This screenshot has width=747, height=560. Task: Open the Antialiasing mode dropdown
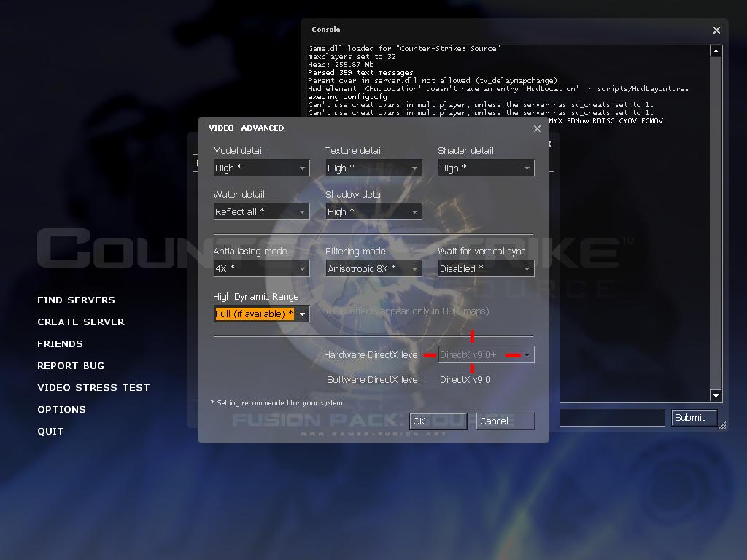[261, 268]
